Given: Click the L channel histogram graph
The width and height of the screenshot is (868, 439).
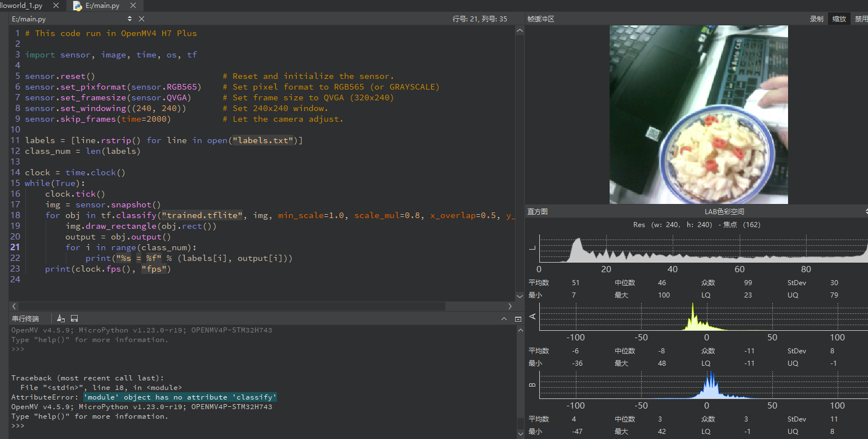Looking at the screenshot, I should click(x=703, y=249).
